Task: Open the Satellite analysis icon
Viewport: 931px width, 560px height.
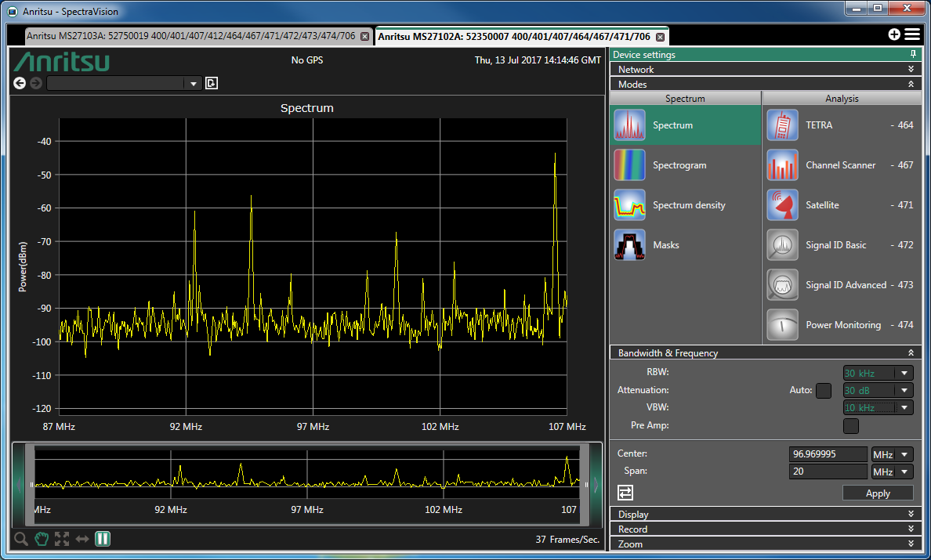Action: (x=782, y=205)
